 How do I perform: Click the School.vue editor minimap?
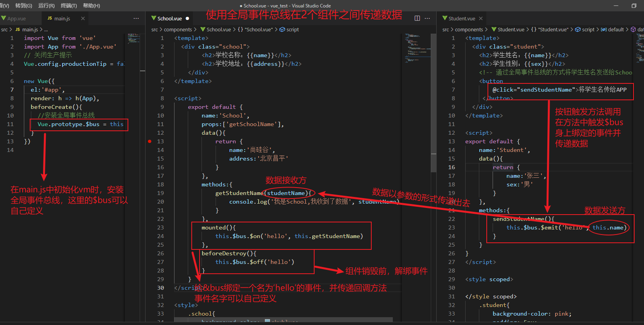[417, 49]
